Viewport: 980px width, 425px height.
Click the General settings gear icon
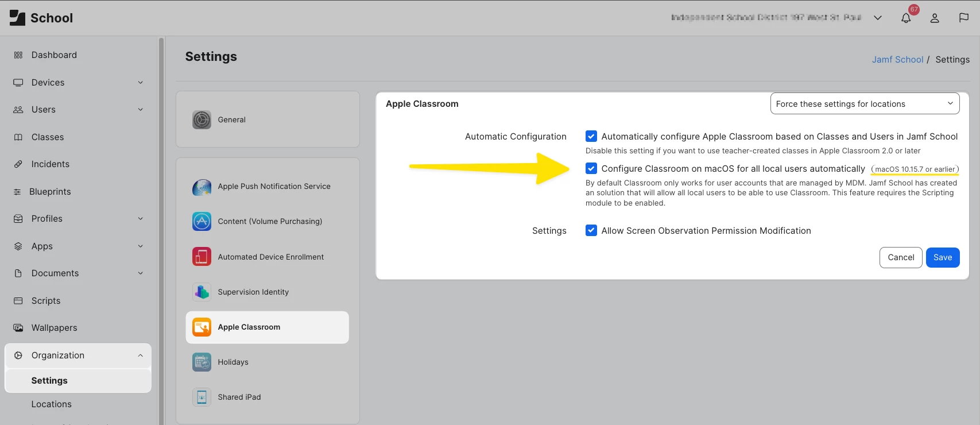point(202,120)
